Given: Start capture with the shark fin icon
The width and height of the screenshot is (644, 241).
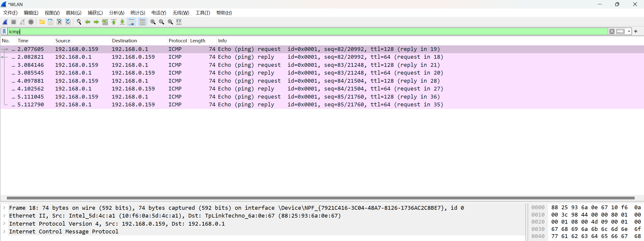Looking at the screenshot, I should coord(5,22).
